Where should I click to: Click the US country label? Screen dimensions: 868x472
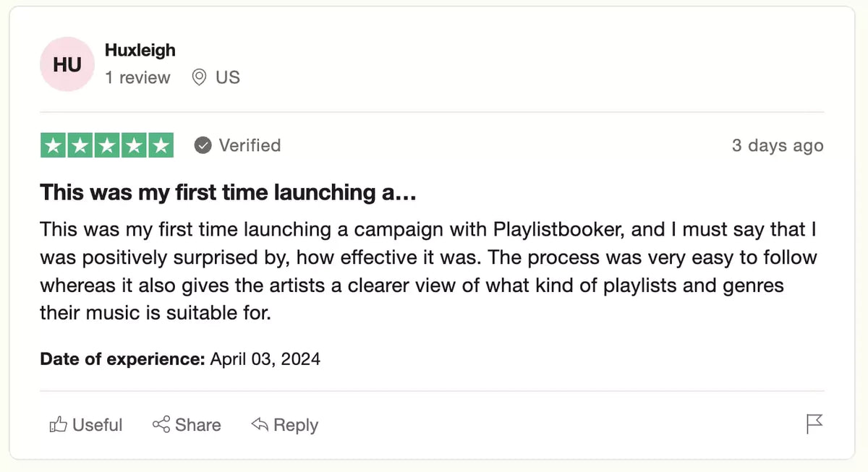pos(228,77)
